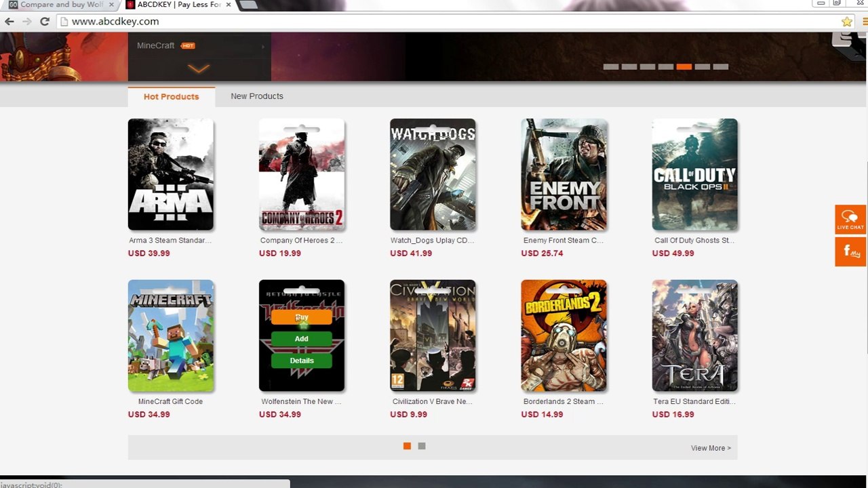Open the Borderlands 2 Steam title link

pos(564,402)
